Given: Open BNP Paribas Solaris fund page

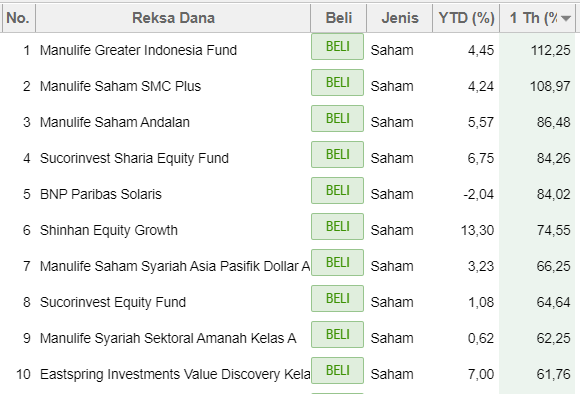Looking at the screenshot, I should pyautogui.click(x=101, y=194).
